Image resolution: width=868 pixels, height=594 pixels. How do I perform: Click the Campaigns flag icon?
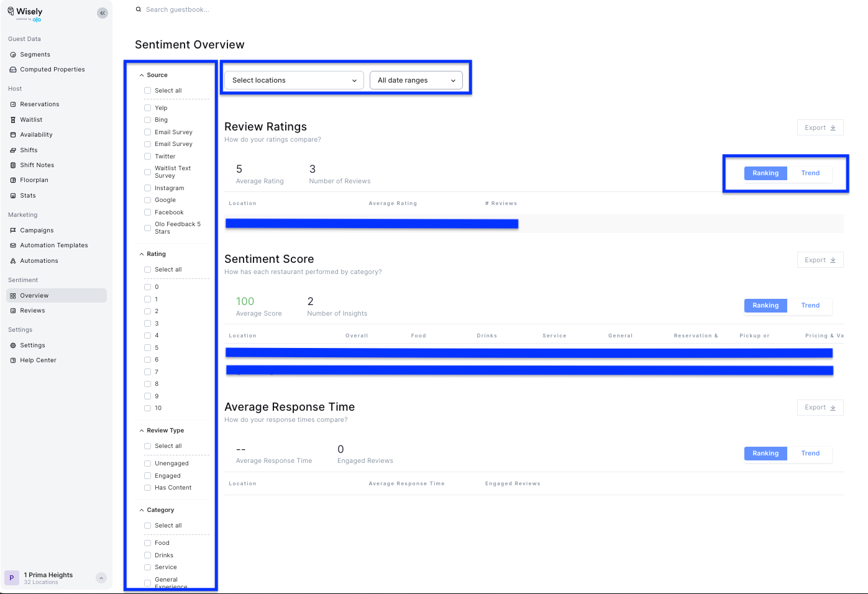pyautogui.click(x=13, y=231)
